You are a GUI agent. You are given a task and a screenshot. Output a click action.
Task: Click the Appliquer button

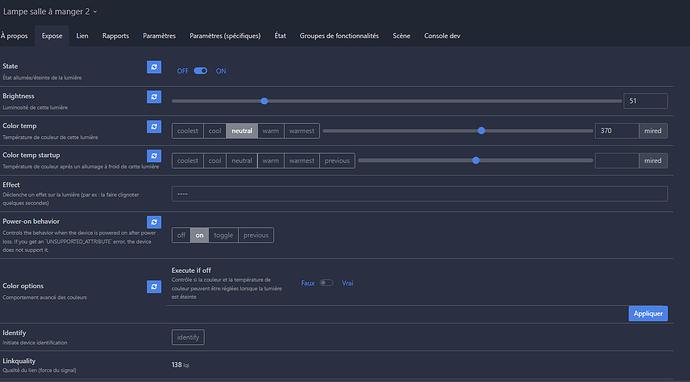click(x=648, y=313)
